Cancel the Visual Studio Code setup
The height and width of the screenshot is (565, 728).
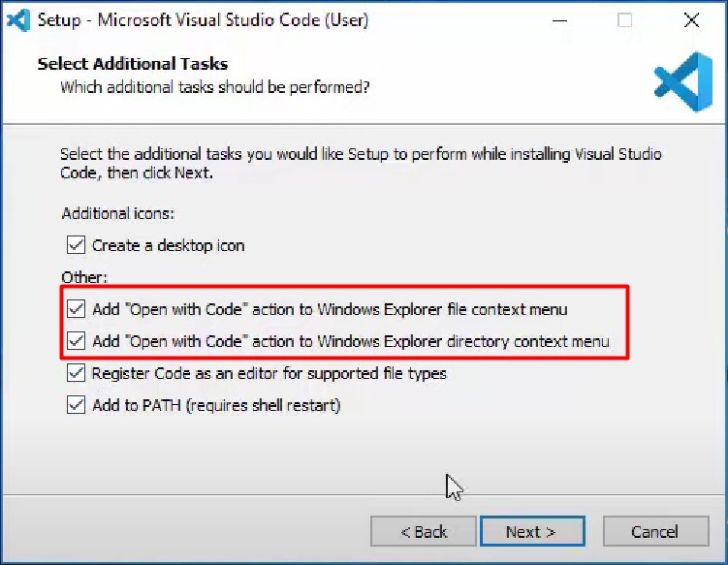(654, 531)
